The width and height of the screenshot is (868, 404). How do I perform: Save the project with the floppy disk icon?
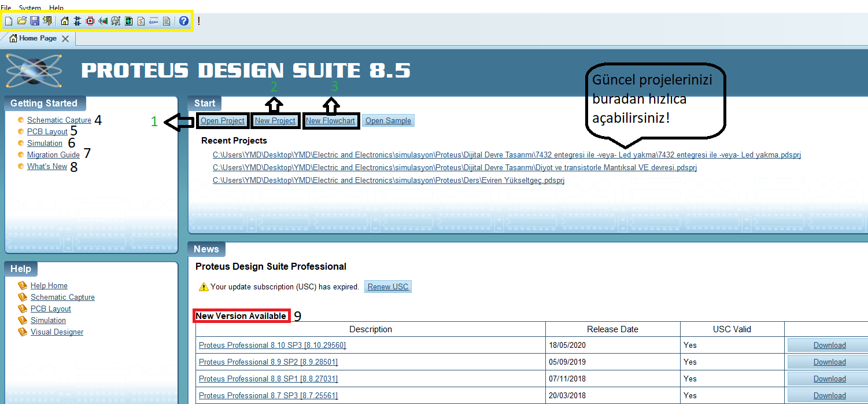pyautogui.click(x=35, y=21)
